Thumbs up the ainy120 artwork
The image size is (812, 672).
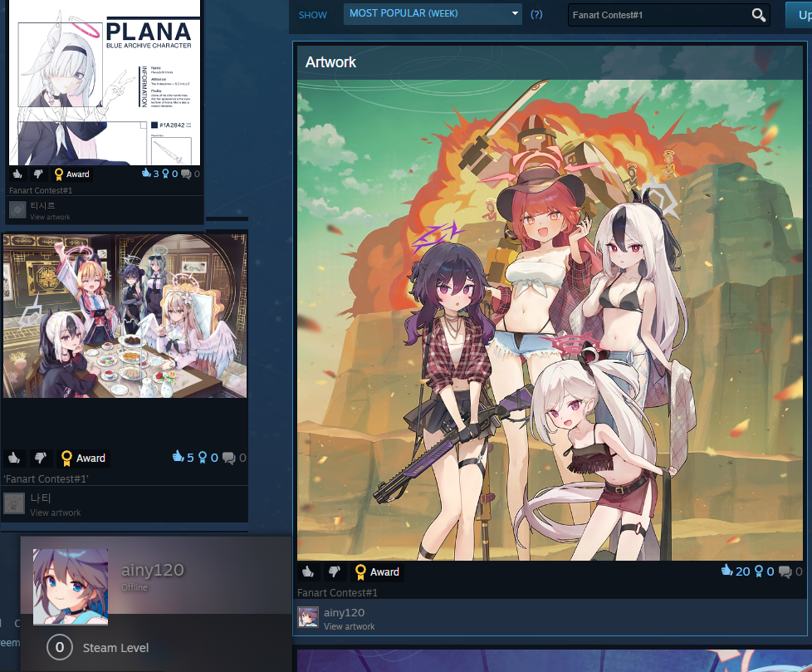(308, 571)
